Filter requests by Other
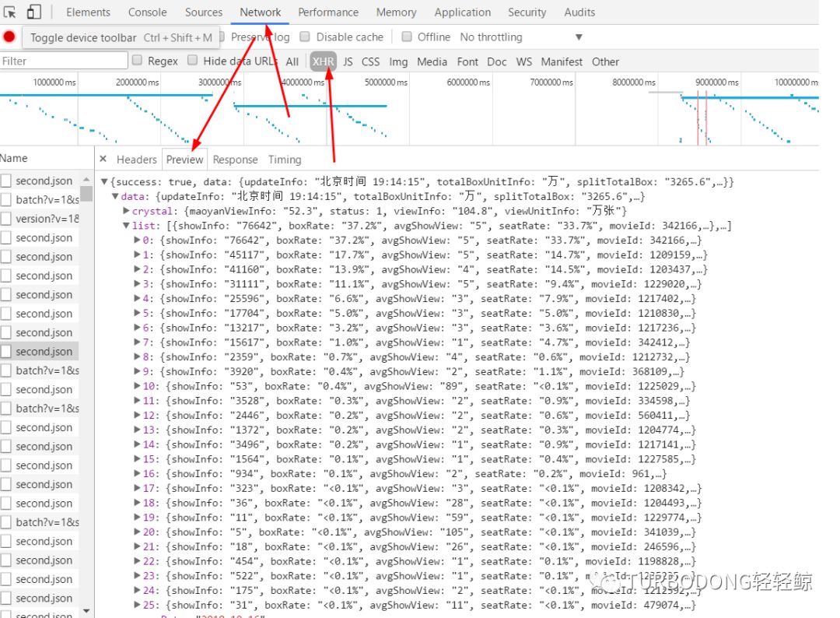Image resolution: width=840 pixels, height=618 pixels. click(x=605, y=61)
